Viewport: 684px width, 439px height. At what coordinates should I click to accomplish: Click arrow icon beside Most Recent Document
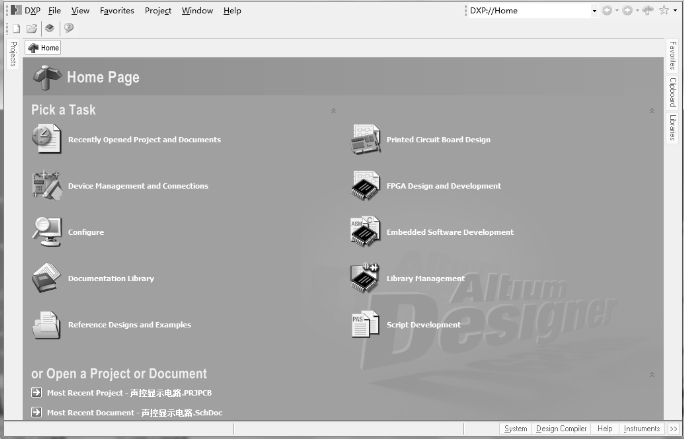pos(37,412)
